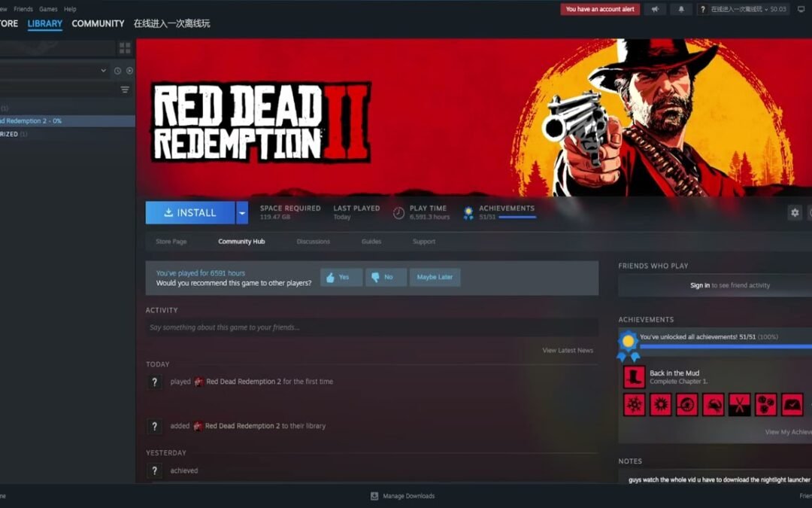Click the View My Achievements link
Image resolution: width=812 pixels, height=508 pixels.
pos(788,432)
